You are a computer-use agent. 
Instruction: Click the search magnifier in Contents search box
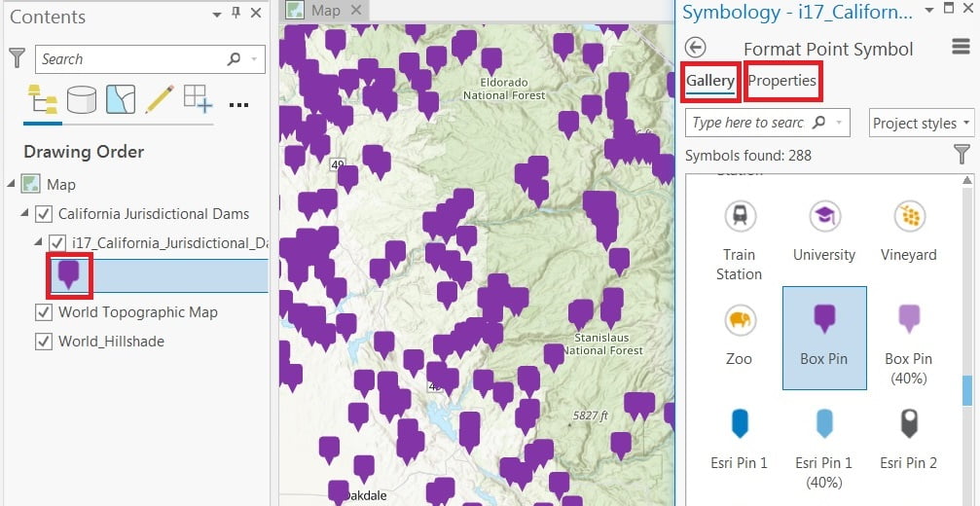pyautogui.click(x=234, y=58)
